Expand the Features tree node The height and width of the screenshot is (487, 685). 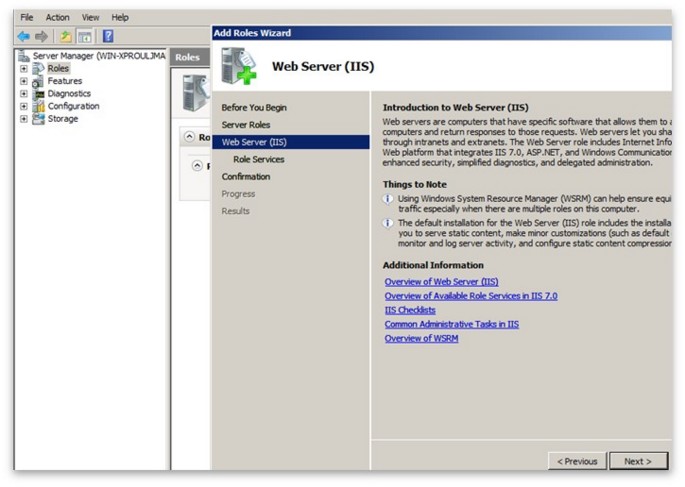pyautogui.click(x=24, y=81)
